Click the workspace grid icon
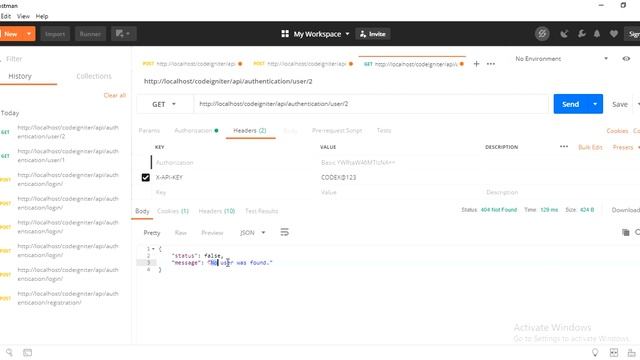 point(285,34)
